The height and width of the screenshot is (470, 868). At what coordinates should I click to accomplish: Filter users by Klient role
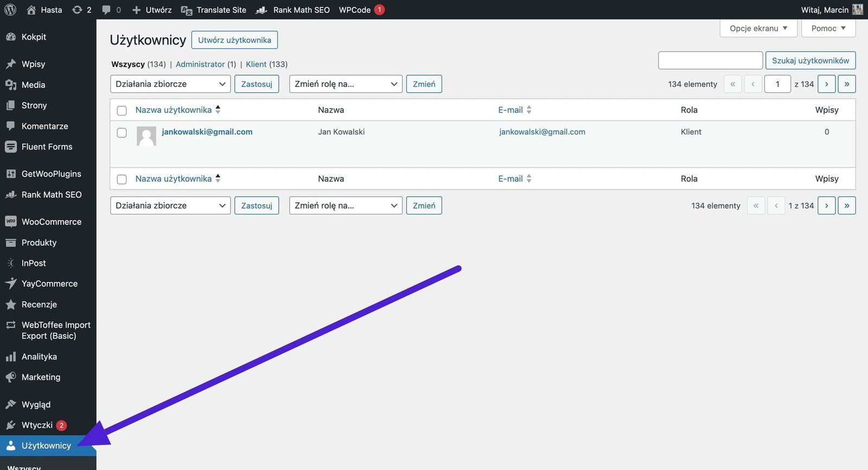point(256,64)
